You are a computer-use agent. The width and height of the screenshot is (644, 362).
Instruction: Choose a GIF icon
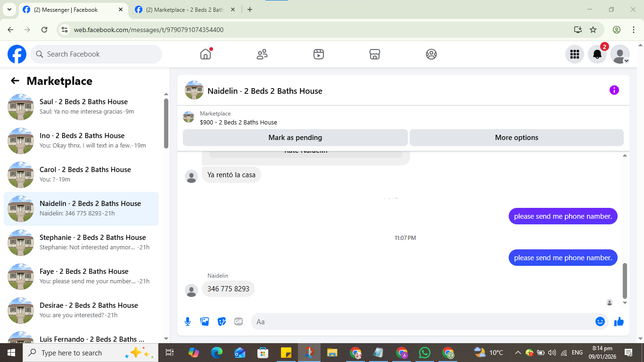239,321
